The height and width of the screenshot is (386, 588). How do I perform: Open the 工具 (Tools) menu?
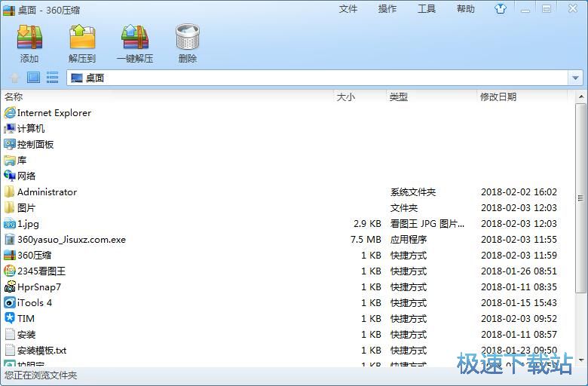click(427, 9)
